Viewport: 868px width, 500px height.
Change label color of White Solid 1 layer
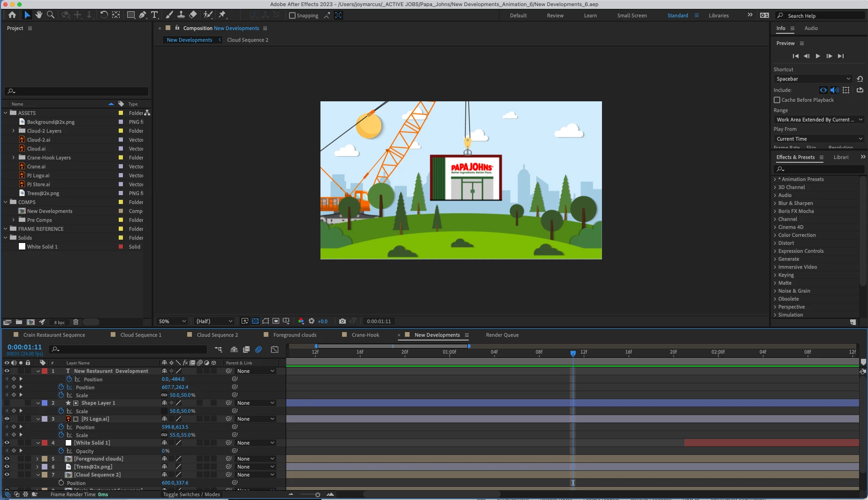45,443
